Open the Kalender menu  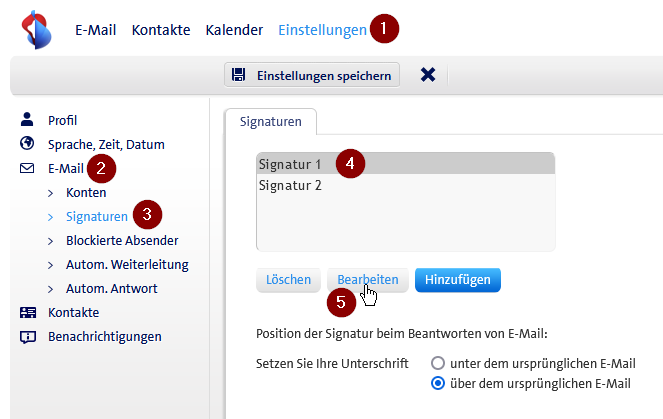(x=234, y=30)
